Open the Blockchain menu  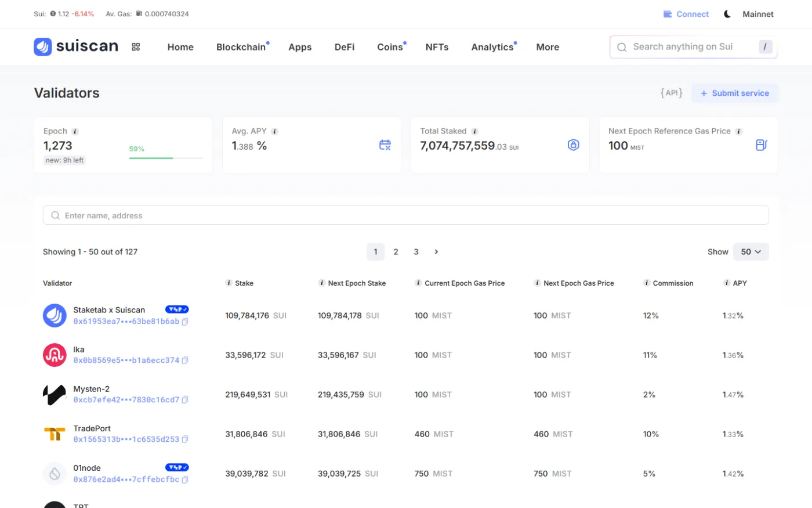point(241,47)
